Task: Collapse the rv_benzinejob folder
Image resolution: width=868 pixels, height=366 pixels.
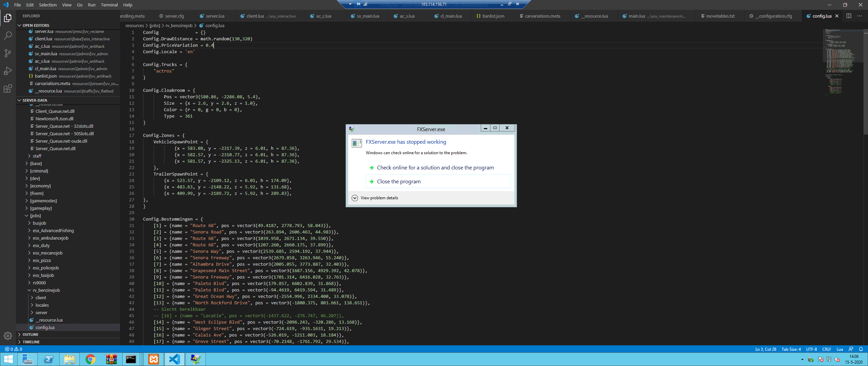Action: tap(46, 290)
